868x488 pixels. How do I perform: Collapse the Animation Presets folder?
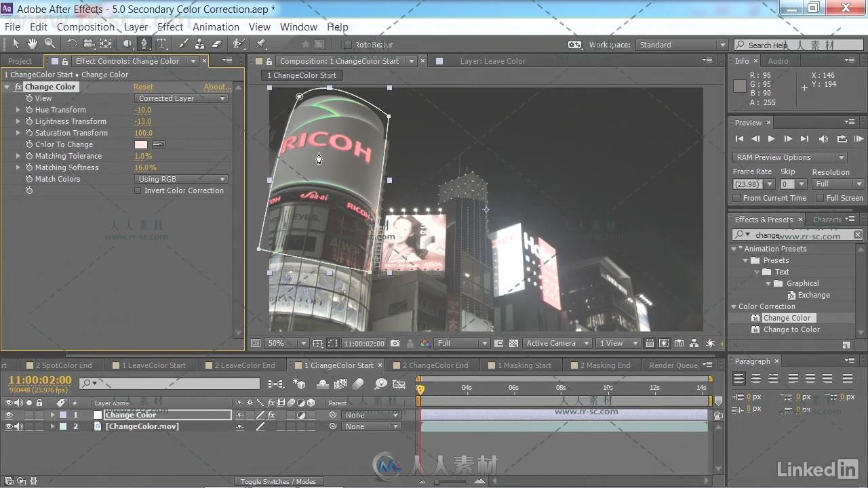(734, 249)
